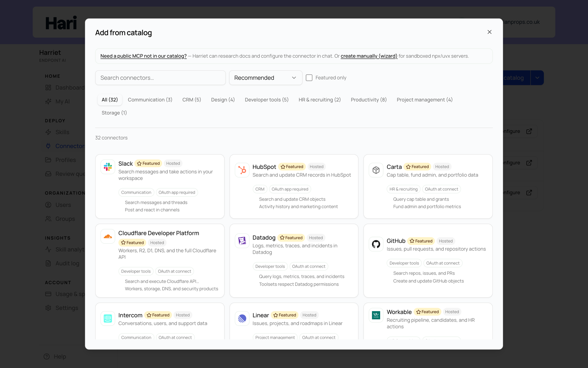Switch to Project management (4) tab
The height and width of the screenshot is (368, 588).
click(x=425, y=100)
